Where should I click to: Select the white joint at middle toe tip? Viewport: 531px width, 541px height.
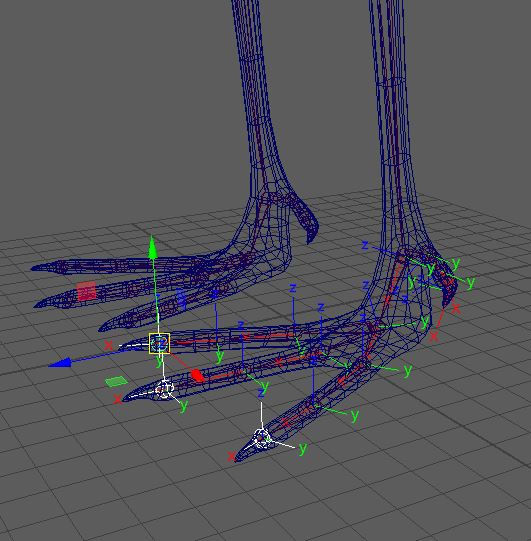[164, 389]
